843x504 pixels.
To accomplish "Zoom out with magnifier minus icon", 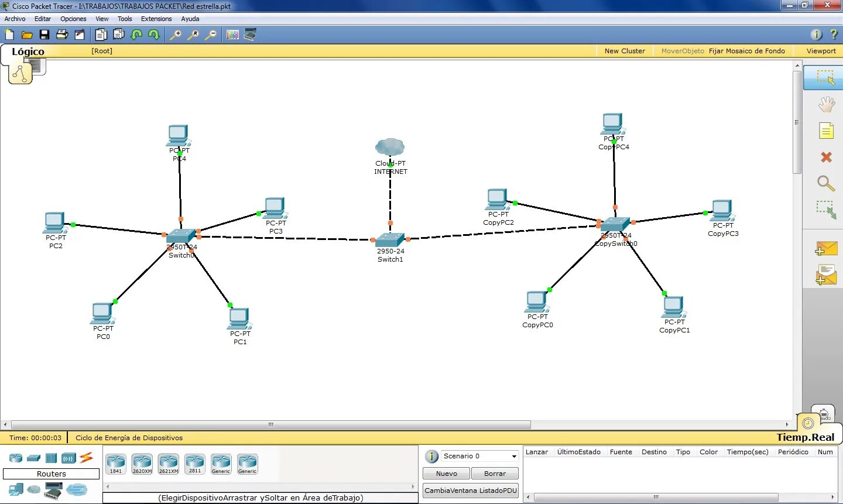I will 210,35.
